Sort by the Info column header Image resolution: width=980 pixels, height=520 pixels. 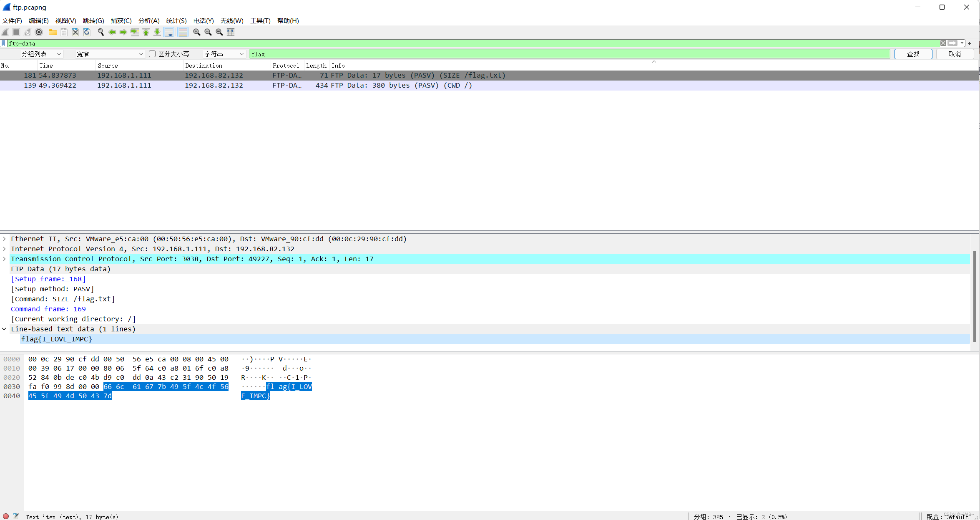pos(654,66)
